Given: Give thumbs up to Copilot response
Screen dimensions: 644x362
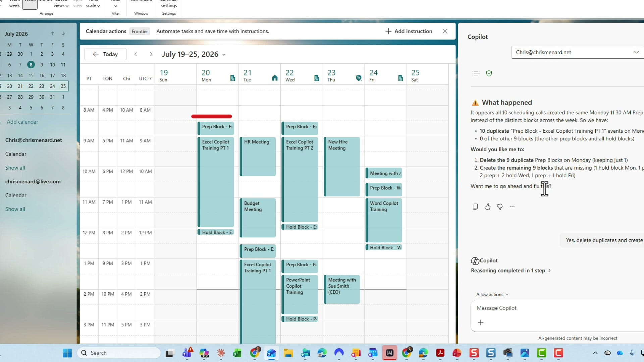Looking at the screenshot, I should coord(487,207).
